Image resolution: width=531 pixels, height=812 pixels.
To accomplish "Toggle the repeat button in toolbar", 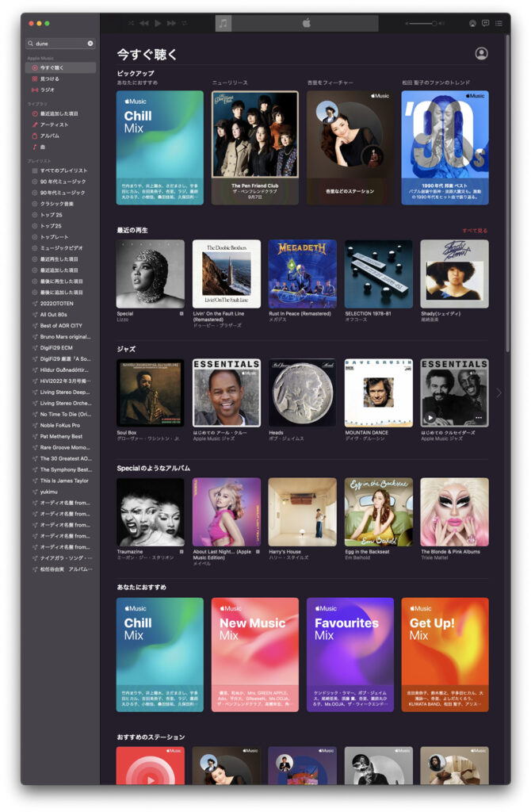I will point(184,23).
